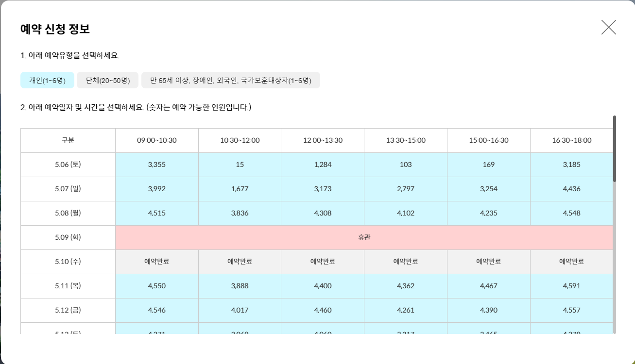635x364 pixels.
Task: Select the 15:00~16:30 slot on 5.12 (금)
Action: click(x=488, y=310)
